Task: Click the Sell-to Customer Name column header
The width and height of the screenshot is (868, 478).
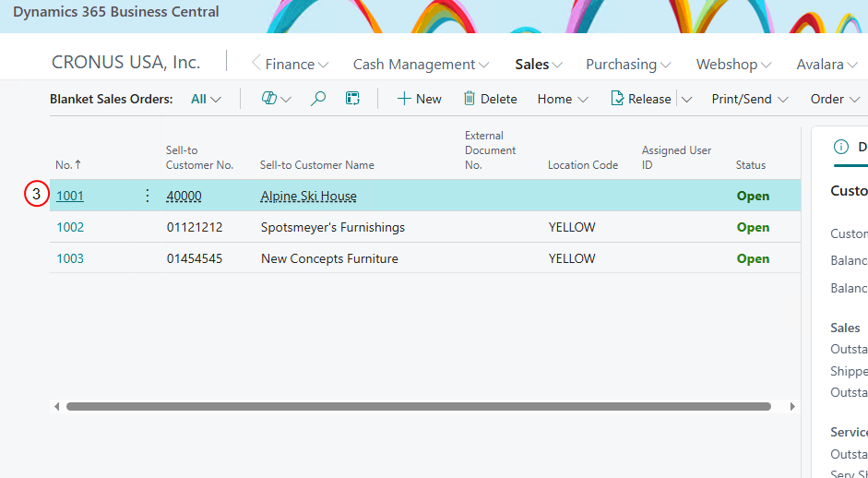Action: [x=317, y=164]
